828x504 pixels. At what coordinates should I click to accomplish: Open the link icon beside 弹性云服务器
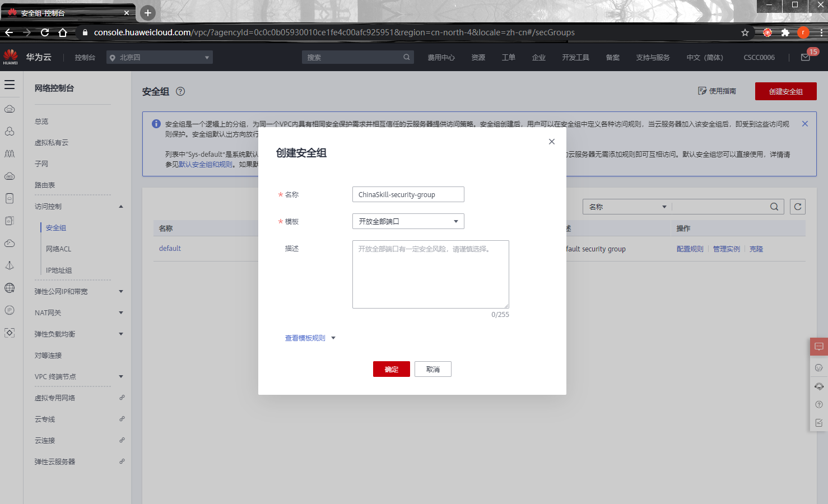coord(122,461)
